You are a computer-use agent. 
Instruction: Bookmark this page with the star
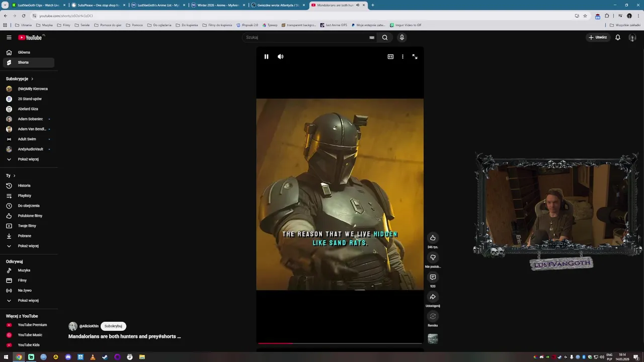pos(585,16)
